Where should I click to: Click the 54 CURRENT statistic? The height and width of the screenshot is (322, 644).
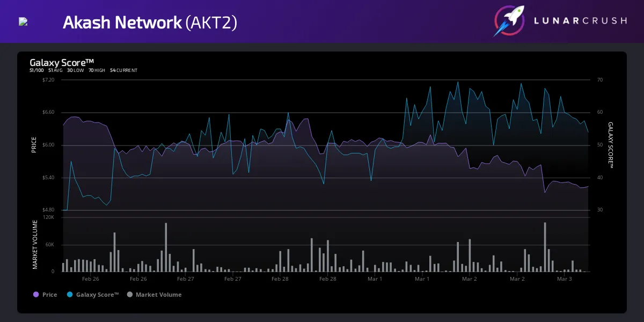point(123,70)
